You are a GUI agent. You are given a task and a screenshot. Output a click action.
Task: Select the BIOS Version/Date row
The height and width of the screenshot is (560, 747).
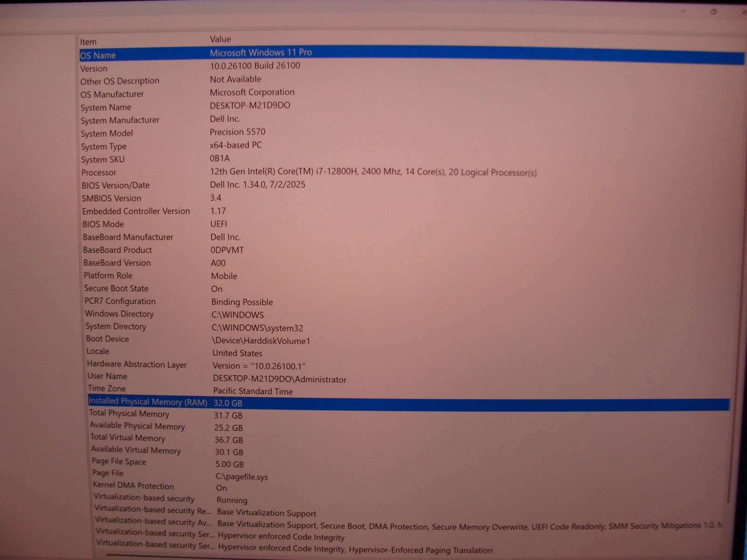click(116, 185)
